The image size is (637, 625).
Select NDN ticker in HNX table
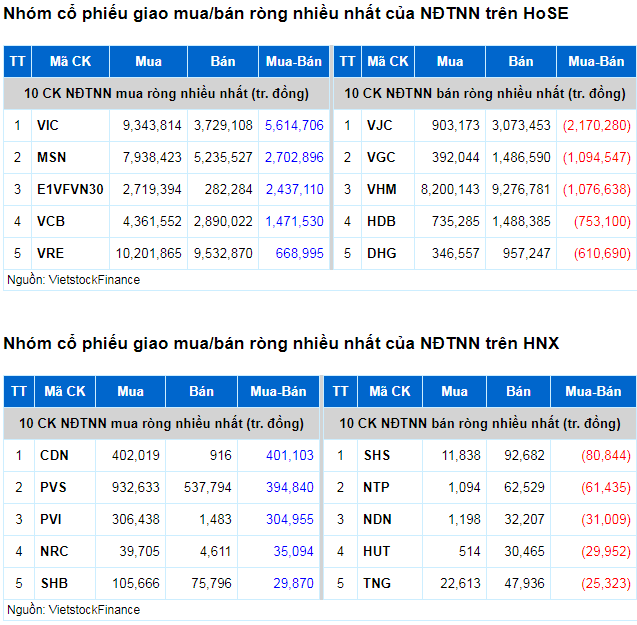377,519
